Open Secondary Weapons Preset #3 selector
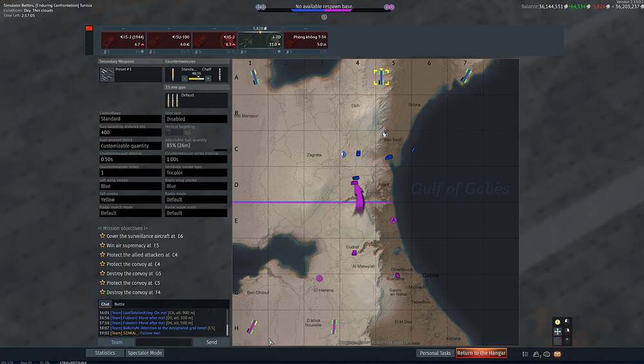The image size is (644, 364). (131, 74)
